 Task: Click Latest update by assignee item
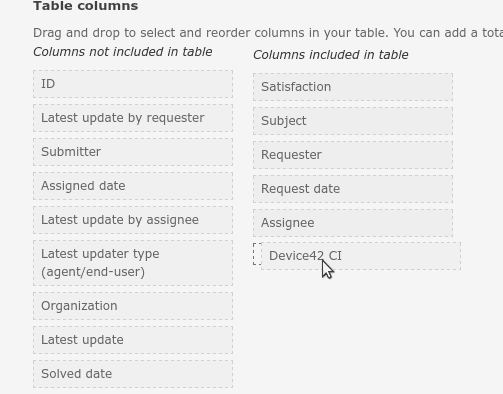tap(133, 220)
